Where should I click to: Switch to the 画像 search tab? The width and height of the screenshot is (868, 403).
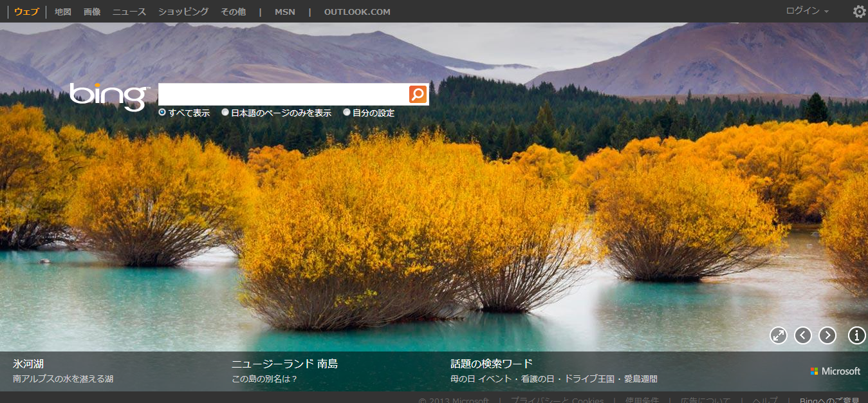[92, 12]
